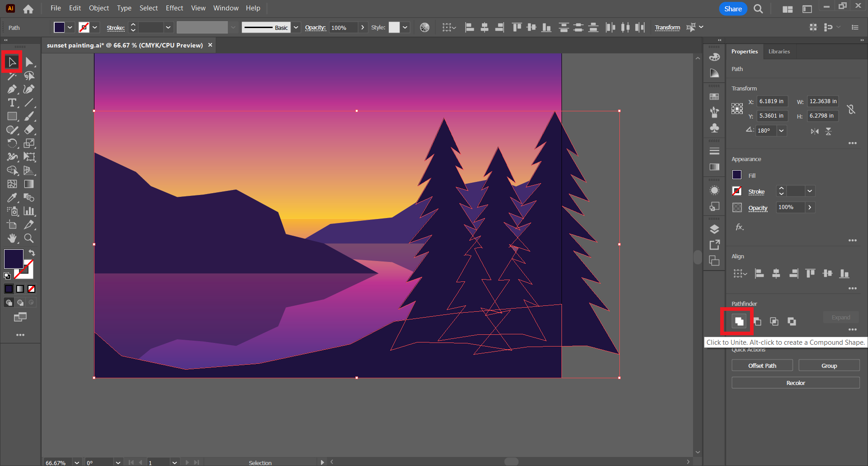This screenshot has width=868, height=466.
Task: Open the Window menu
Action: point(226,8)
